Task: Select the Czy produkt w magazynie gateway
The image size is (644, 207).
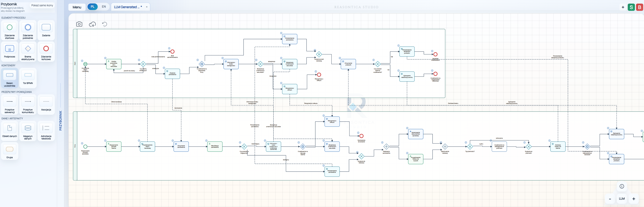Action: (244, 147)
